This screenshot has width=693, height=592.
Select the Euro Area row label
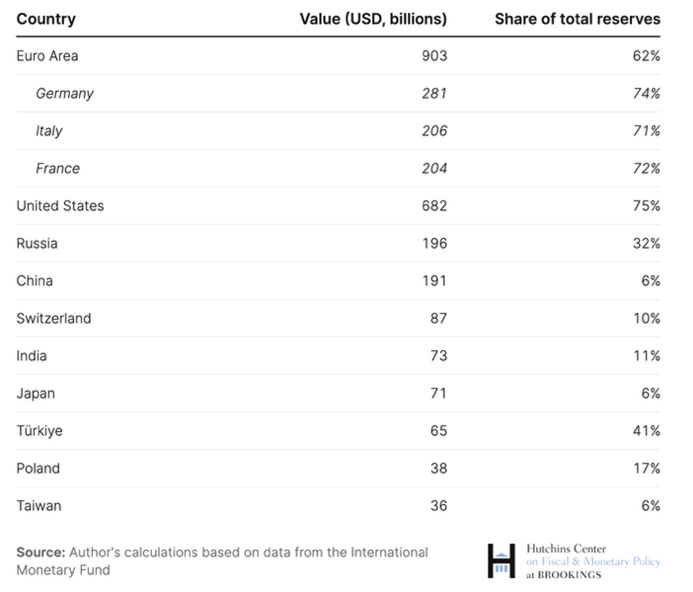(48, 56)
